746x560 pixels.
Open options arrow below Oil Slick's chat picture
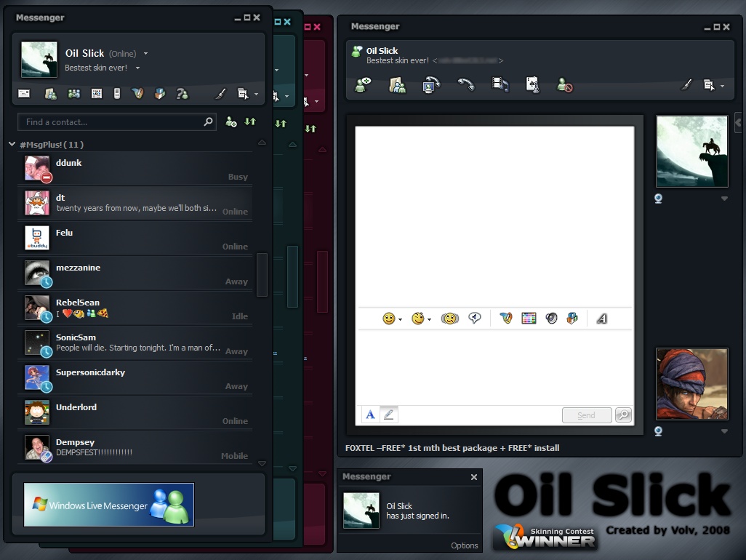[x=724, y=199]
